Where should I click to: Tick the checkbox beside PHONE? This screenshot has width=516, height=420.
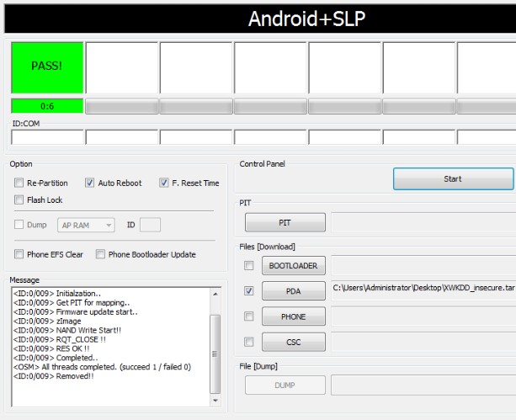(249, 316)
